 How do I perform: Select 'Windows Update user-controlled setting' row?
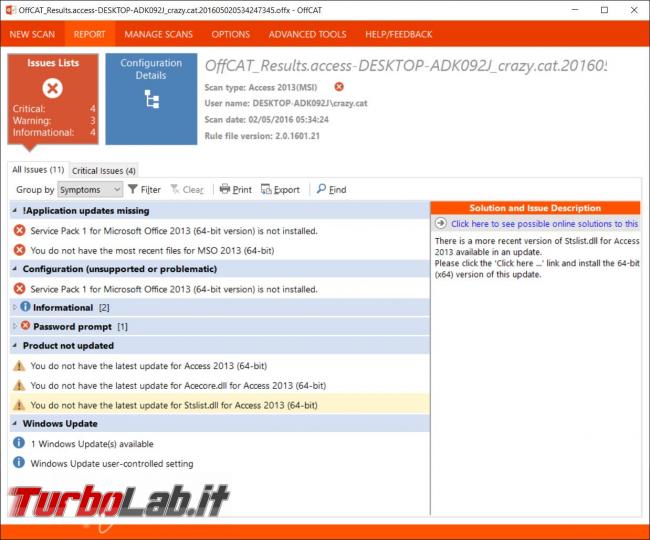click(x=220, y=463)
